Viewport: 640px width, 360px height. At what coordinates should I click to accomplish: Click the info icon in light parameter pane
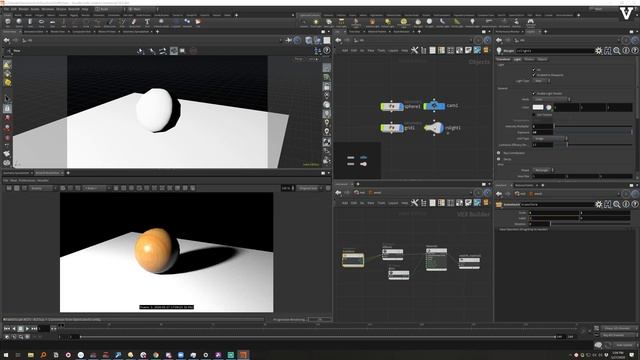coord(626,51)
